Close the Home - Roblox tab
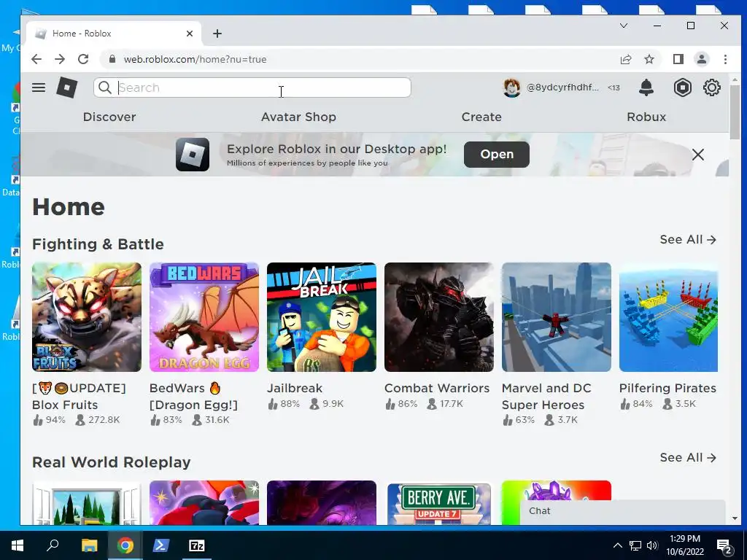Image resolution: width=747 pixels, height=560 pixels. 190,34
